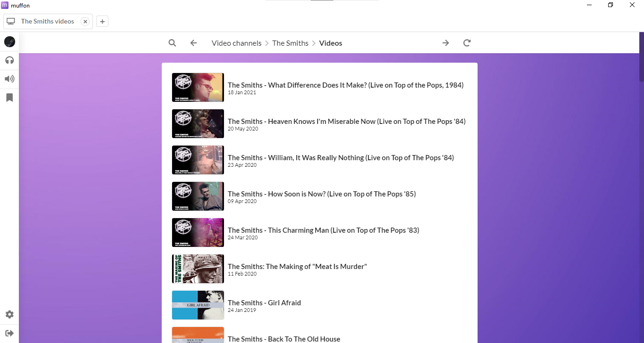Click the date 11 Feb 2020

click(x=242, y=274)
